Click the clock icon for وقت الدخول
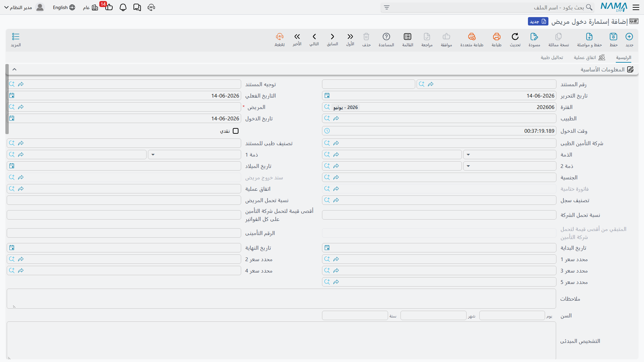Viewport: 644px width, 362px height. tap(327, 131)
